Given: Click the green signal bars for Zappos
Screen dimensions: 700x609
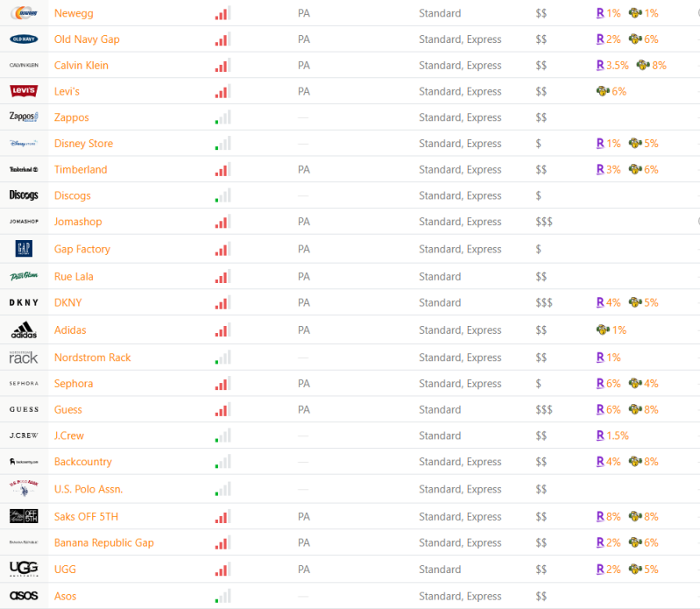Looking at the screenshot, I should pyautogui.click(x=223, y=117).
